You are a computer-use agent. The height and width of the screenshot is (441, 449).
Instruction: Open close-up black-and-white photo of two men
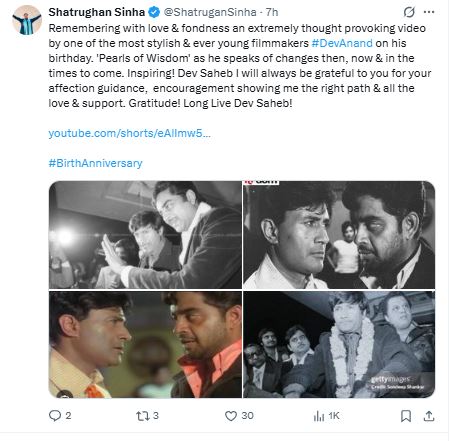pos(339,235)
